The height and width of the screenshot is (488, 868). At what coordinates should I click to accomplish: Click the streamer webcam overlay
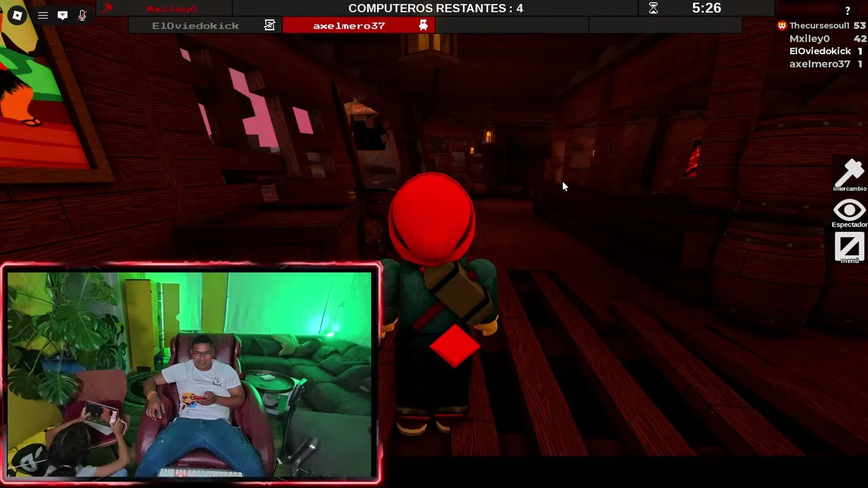(x=191, y=373)
